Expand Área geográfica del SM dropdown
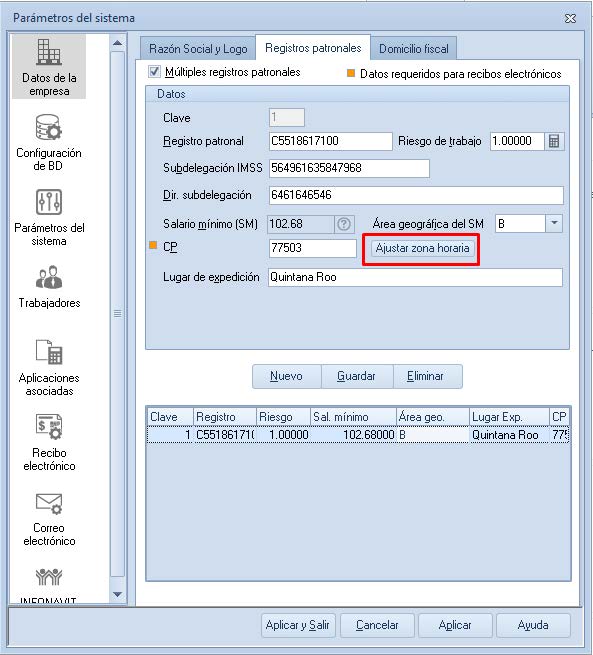This screenshot has height=655, width=593. 554,223
